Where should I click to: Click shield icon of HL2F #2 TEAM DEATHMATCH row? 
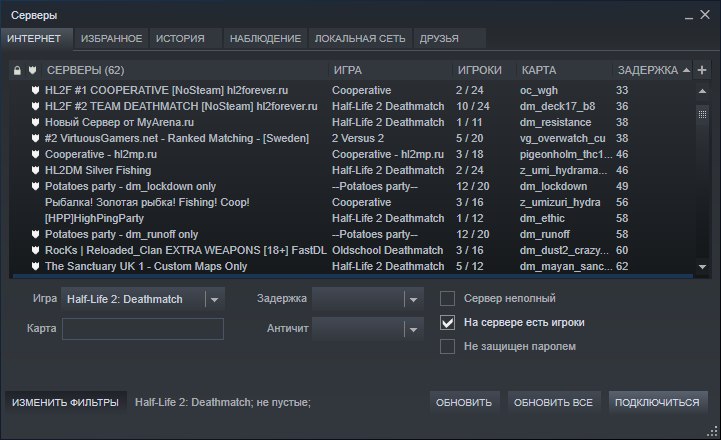click(x=35, y=106)
